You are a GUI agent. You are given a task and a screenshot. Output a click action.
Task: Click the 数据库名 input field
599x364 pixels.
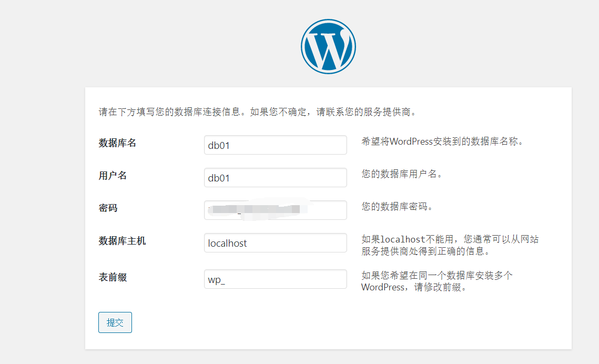tap(275, 145)
